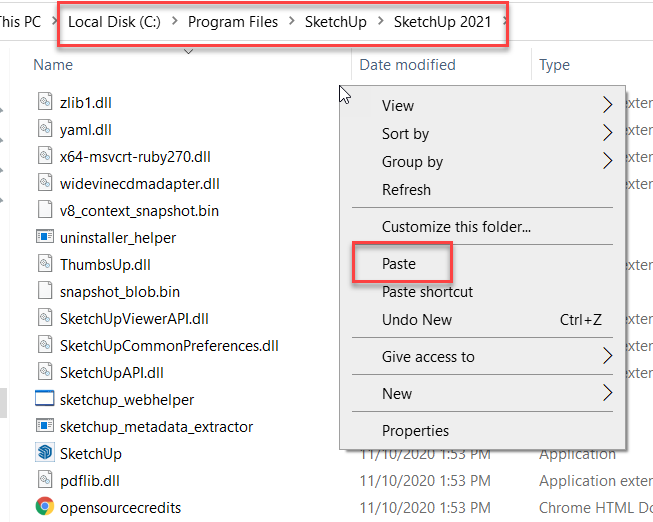653x522 pixels.
Task: Sort files by the Name column header
Action: (x=53, y=65)
